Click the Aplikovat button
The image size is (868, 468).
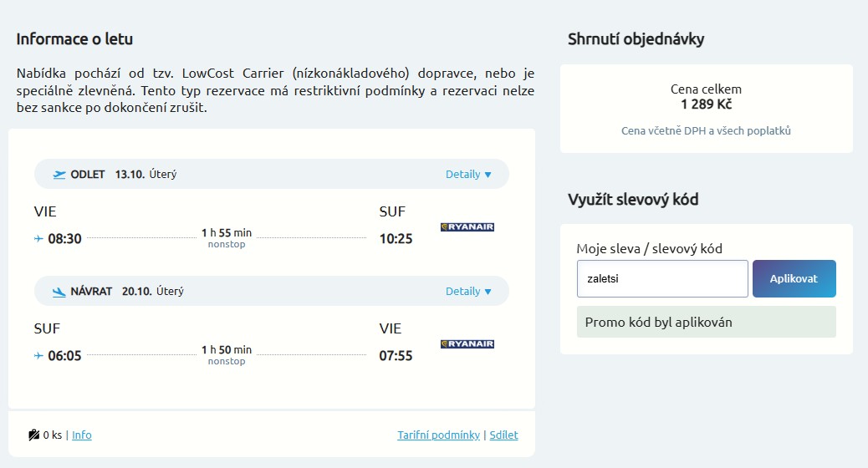794,279
